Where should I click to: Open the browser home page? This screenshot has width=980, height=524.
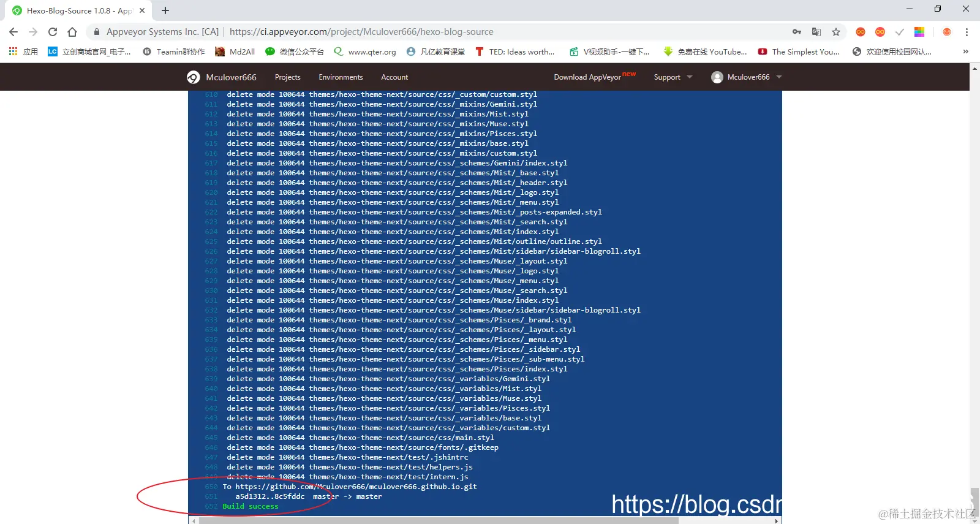pyautogui.click(x=72, y=32)
